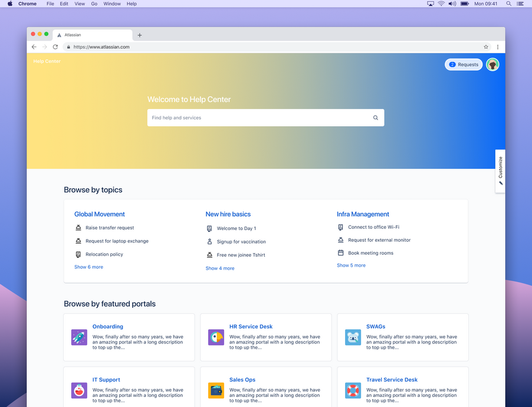
Task: Expand Infra Management with Show 5 more
Action: tap(351, 265)
